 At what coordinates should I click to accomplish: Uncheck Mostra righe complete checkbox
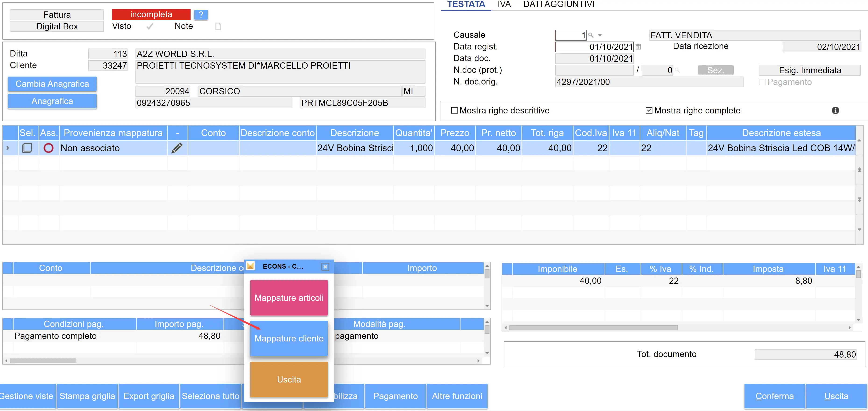click(649, 110)
